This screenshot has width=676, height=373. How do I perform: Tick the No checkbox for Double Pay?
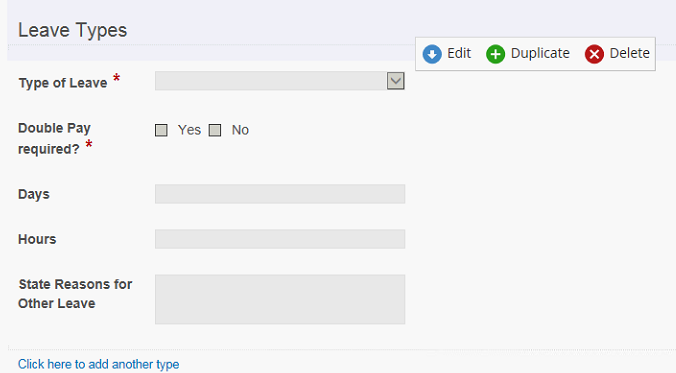click(x=215, y=130)
